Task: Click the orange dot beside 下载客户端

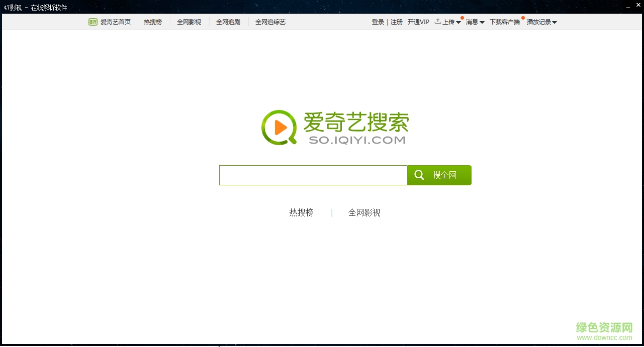Action: (523, 18)
